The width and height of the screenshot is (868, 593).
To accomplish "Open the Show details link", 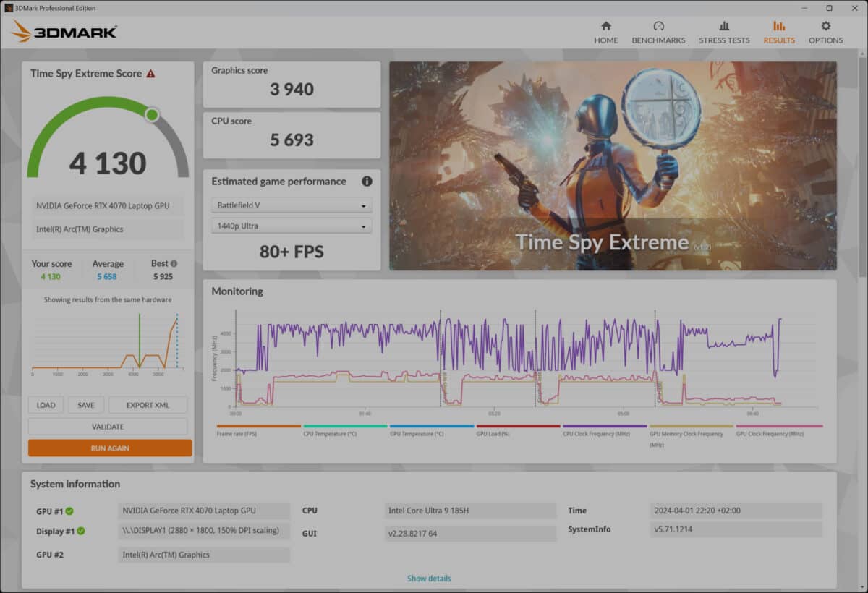I will [x=429, y=579].
